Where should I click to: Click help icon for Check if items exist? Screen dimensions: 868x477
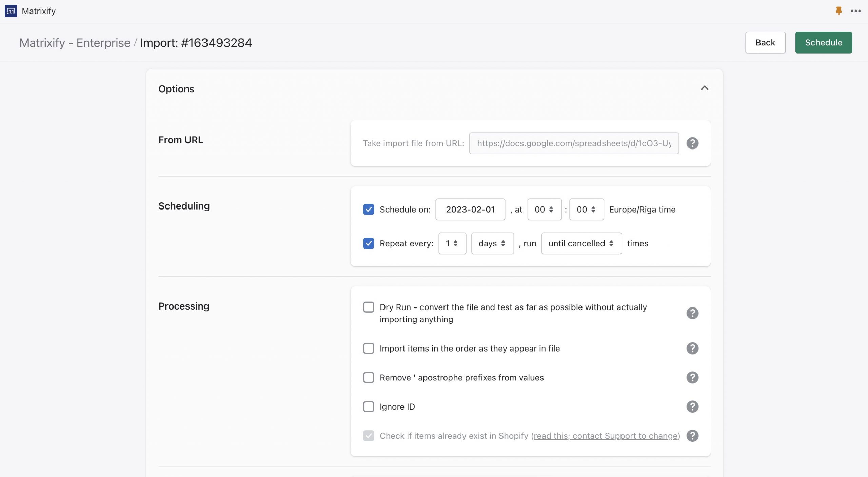pyautogui.click(x=692, y=436)
